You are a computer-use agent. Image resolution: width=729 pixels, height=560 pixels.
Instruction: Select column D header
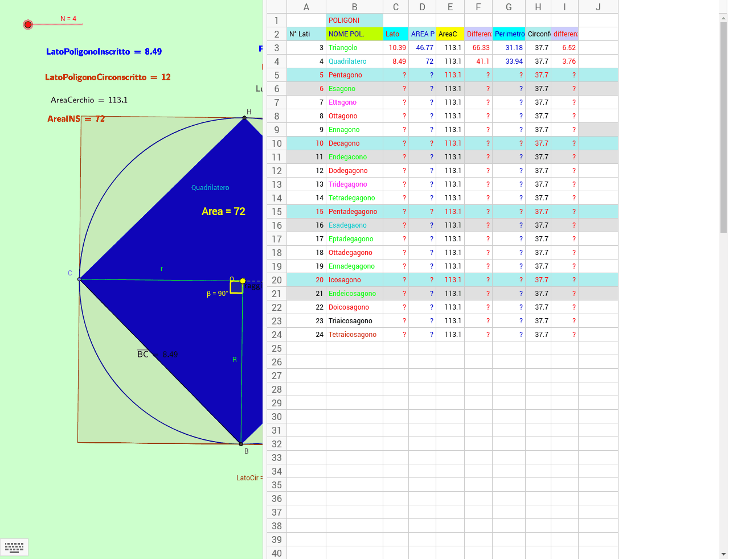[x=423, y=7]
